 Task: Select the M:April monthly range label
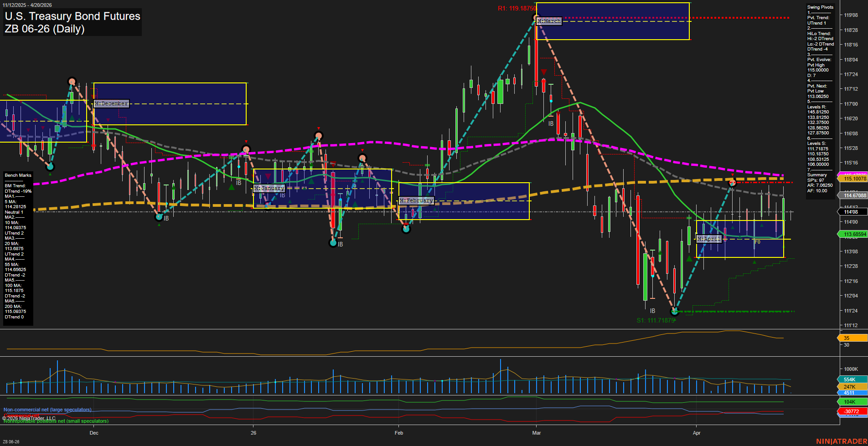coord(708,239)
